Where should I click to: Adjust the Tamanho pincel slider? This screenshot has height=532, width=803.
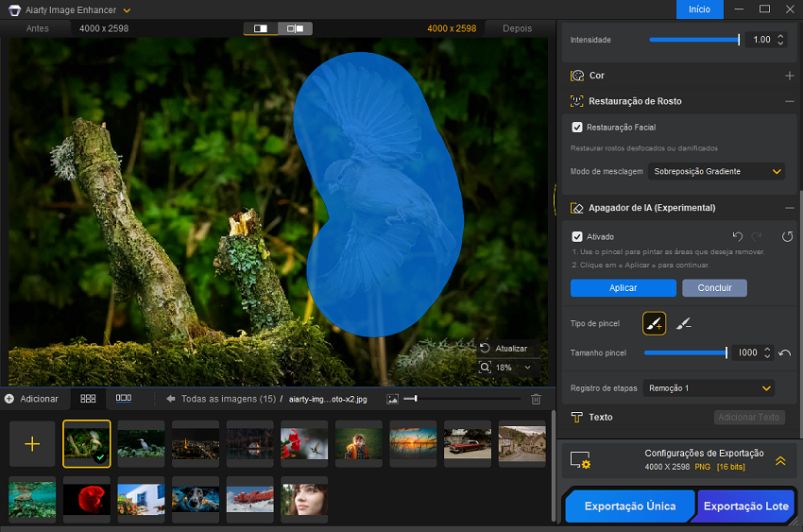(x=686, y=352)
